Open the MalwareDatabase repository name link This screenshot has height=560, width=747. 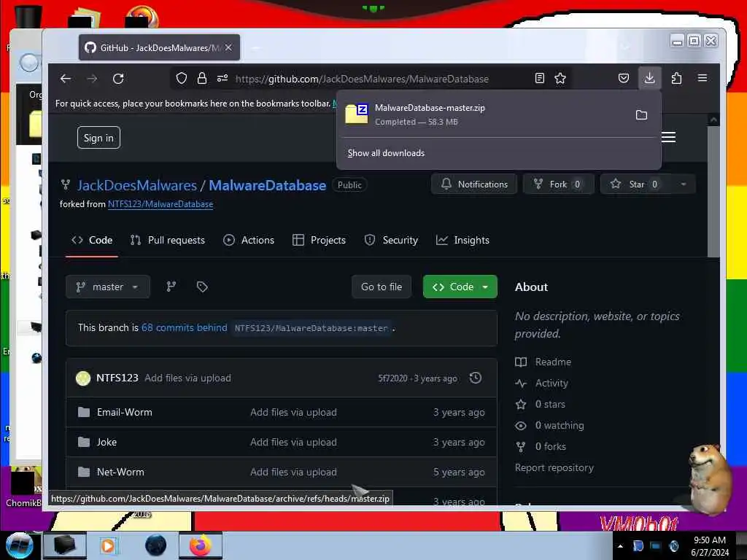pos(267,185)
